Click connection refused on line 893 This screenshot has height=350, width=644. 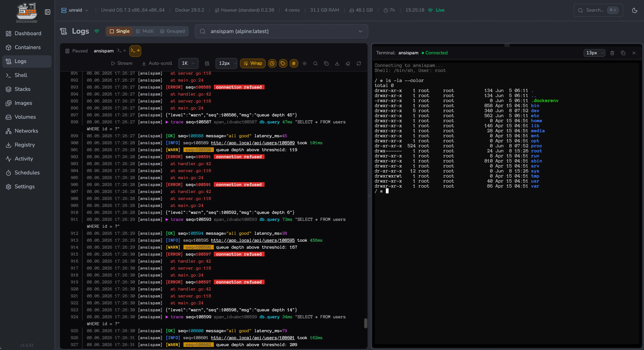(x=239, y=87)
